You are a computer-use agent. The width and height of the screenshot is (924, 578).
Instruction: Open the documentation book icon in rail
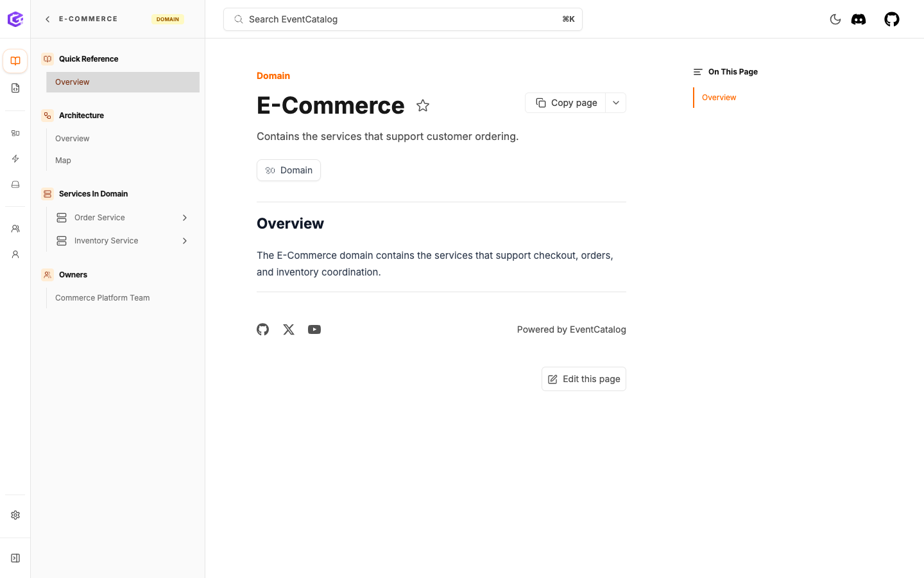pyautogui.click(x=15, y=61)
